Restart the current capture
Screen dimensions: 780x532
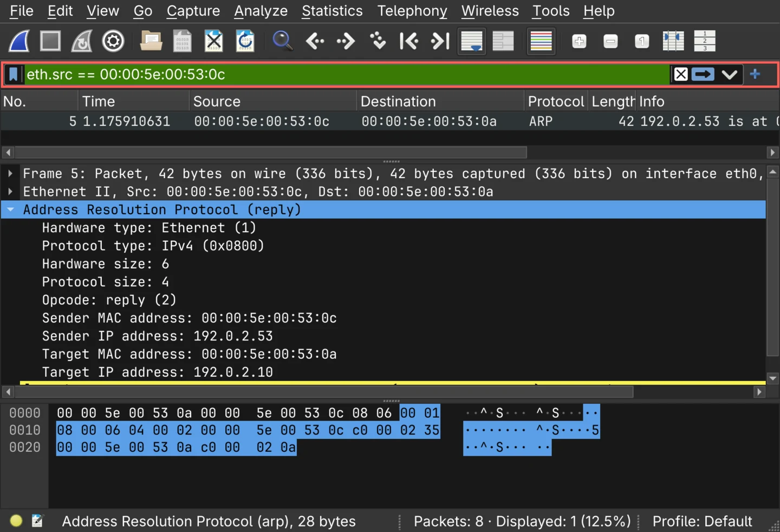(82, 41)
